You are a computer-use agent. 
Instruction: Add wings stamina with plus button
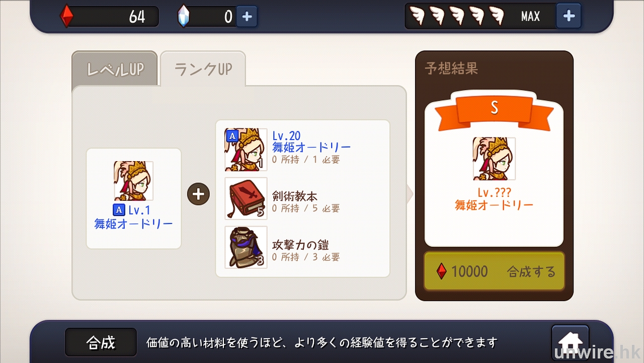pos(569,16)
